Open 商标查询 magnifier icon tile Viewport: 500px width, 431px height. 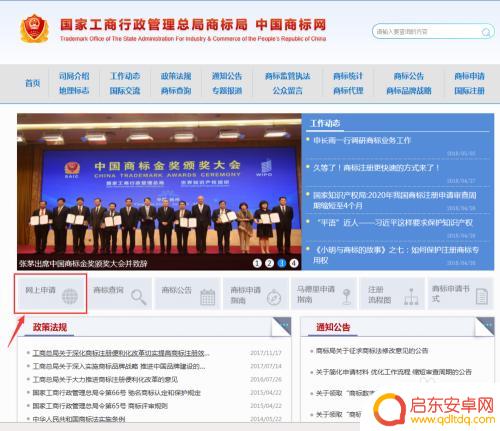point(119,294)
